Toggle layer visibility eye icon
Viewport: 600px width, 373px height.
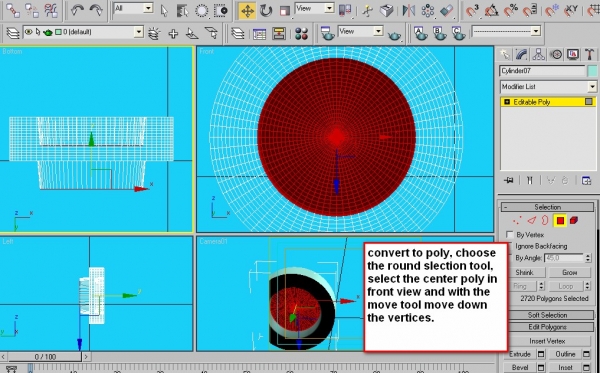pos(29,32)
